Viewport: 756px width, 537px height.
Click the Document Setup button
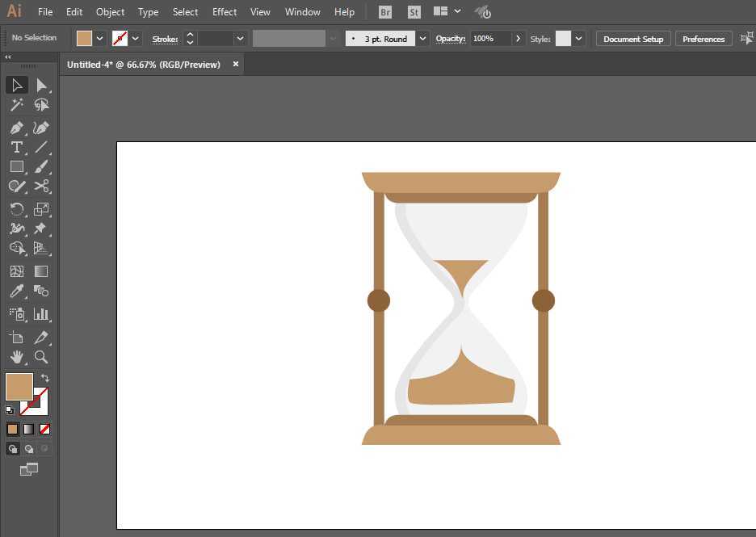633,39
